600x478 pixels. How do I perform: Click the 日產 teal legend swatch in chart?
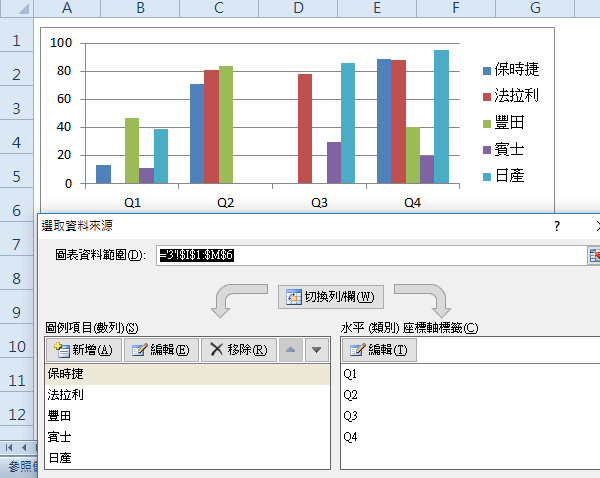(487, 176)
